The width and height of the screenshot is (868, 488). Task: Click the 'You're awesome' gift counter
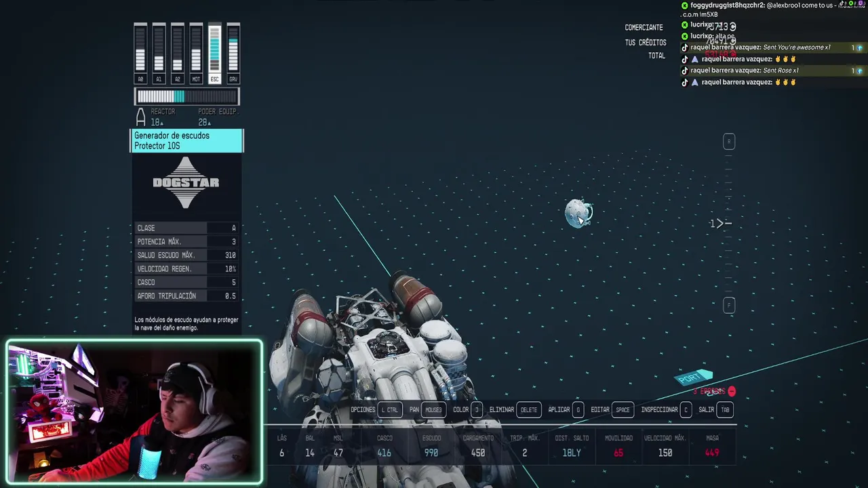coord(857,47)
